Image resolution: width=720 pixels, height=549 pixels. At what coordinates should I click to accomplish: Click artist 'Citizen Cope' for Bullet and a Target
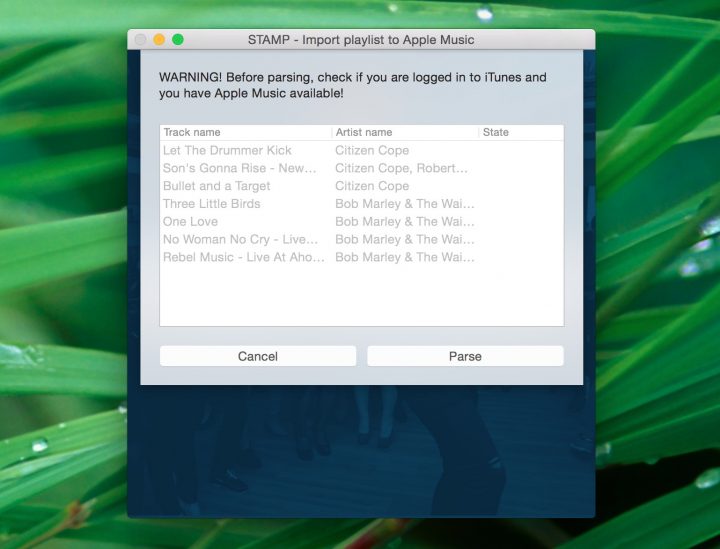click(x=372, y=186)
